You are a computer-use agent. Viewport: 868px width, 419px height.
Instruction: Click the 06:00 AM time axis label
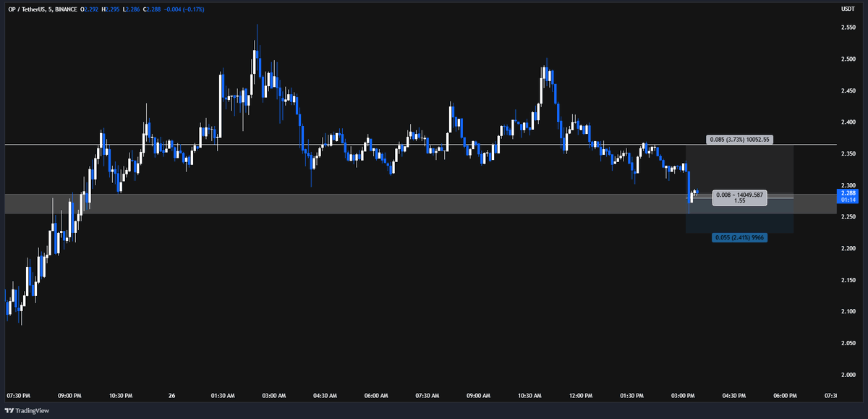376,396
